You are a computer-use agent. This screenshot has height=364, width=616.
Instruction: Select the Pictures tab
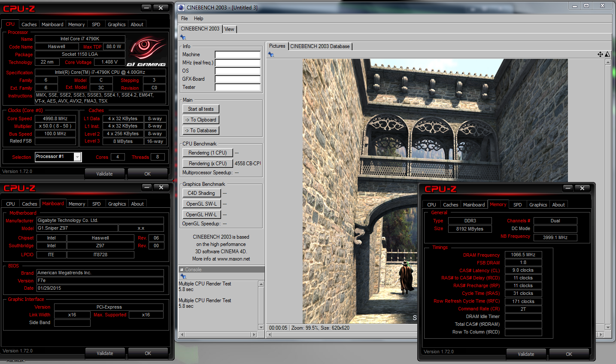coord(277,46)
